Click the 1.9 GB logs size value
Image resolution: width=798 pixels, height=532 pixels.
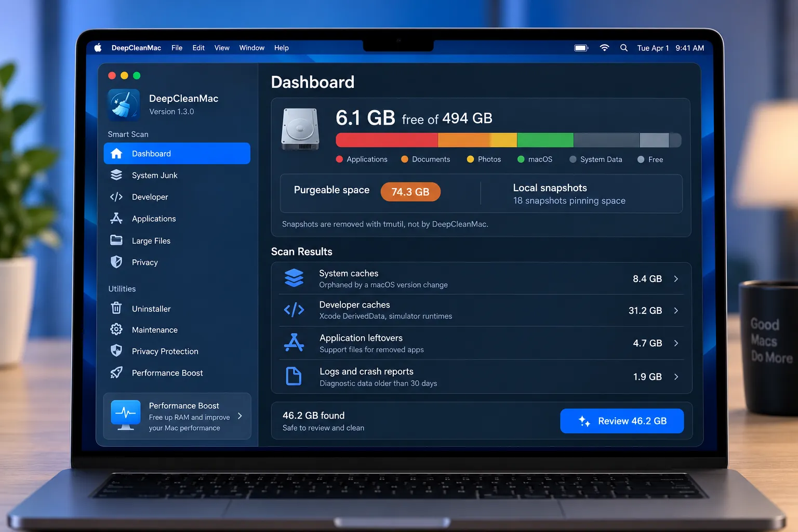pos(647,377)
